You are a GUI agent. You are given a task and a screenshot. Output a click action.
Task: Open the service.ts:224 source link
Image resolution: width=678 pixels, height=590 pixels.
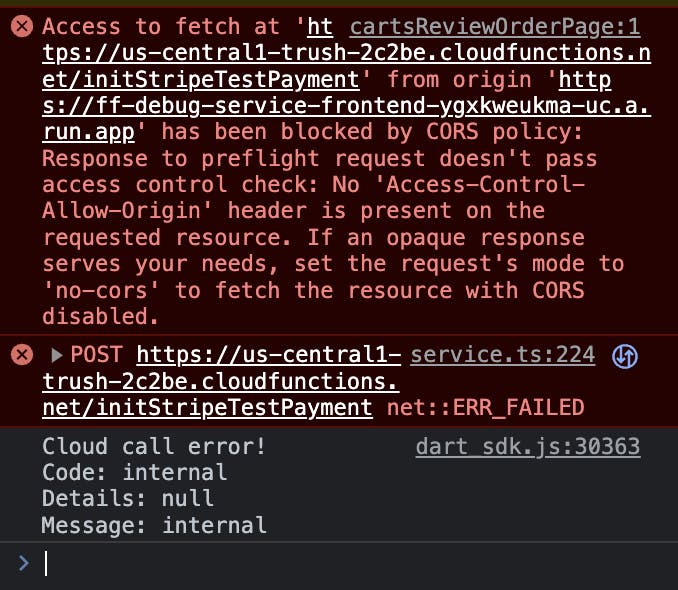pyautogui.click(x=502, y=355)
